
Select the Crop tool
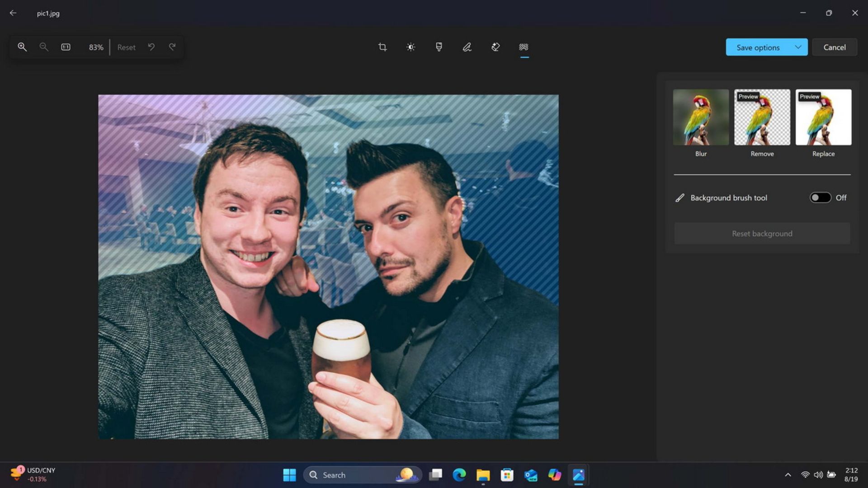[x=382, y=47]
